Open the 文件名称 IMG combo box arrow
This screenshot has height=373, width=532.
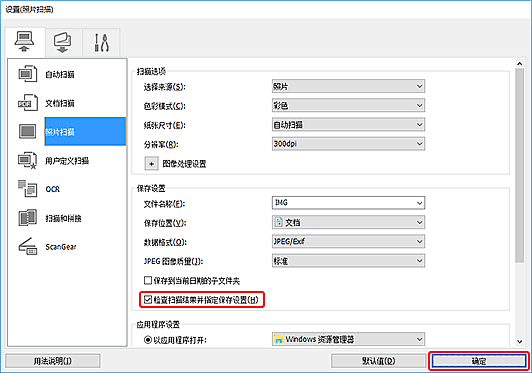pyautogui.click(x=419, y=203)
